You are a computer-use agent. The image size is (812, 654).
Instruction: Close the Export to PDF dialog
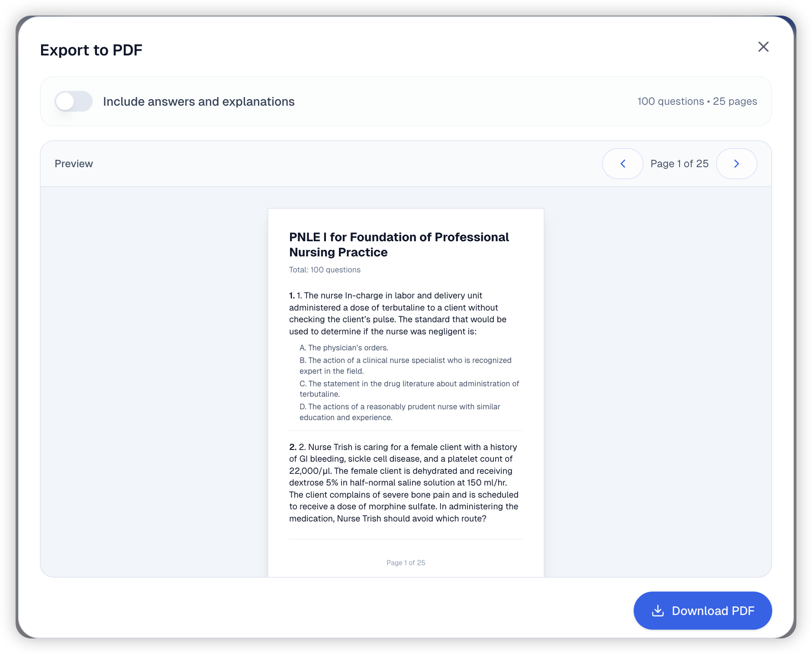[x=763, y=47]
